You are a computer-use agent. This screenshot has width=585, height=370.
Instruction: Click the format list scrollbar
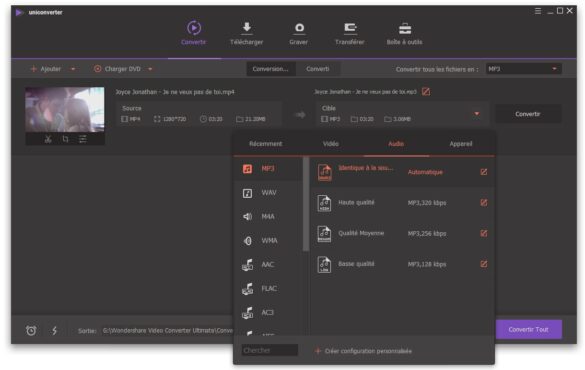pos(306,204)
